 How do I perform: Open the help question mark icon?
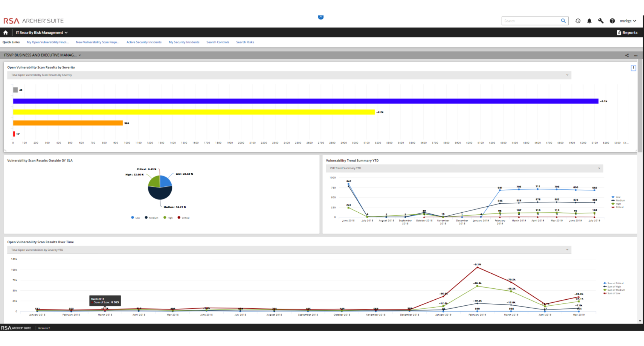click(x=612, y=21)
